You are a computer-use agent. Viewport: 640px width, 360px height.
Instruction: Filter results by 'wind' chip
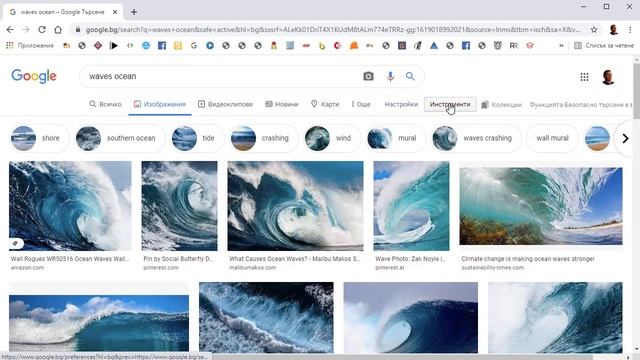(332, 138)
